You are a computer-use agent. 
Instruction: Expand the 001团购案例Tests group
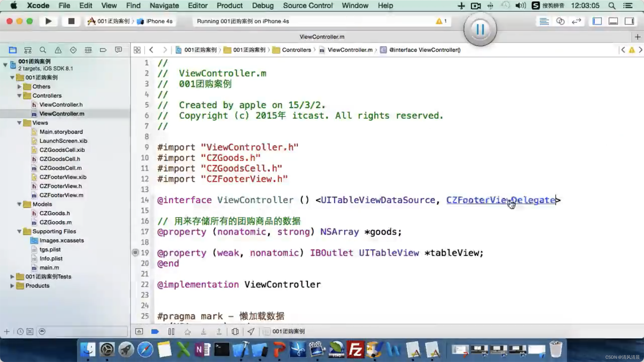[12, 277]
